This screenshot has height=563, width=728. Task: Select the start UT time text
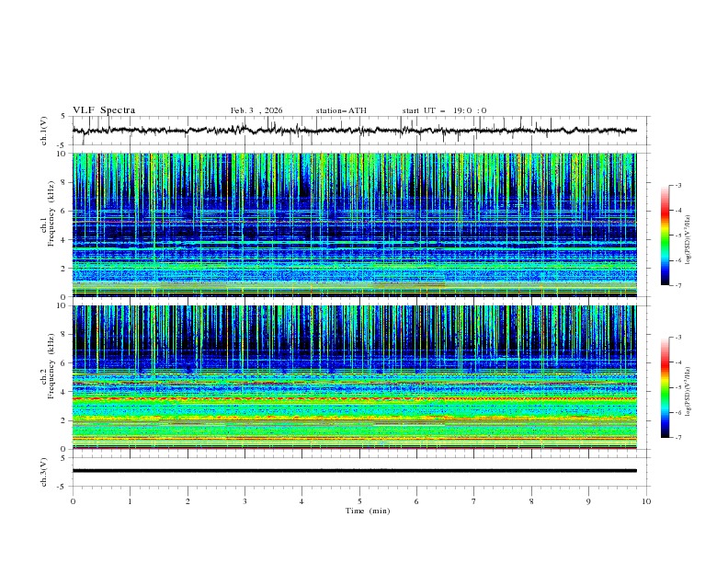tap(444, 110)
